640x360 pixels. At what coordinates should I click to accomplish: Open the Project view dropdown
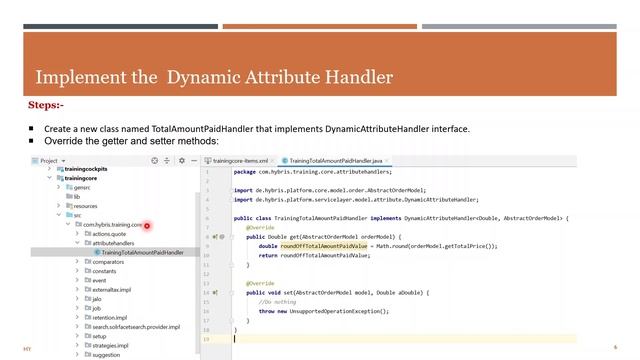coord(63,161)
